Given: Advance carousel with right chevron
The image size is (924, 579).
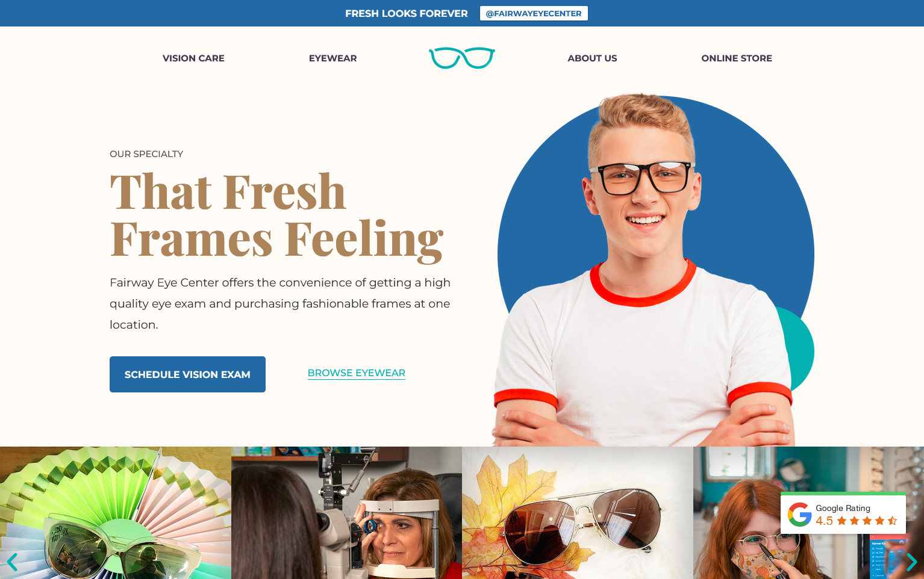Looking at the screenshot, I should pos(911,562).
